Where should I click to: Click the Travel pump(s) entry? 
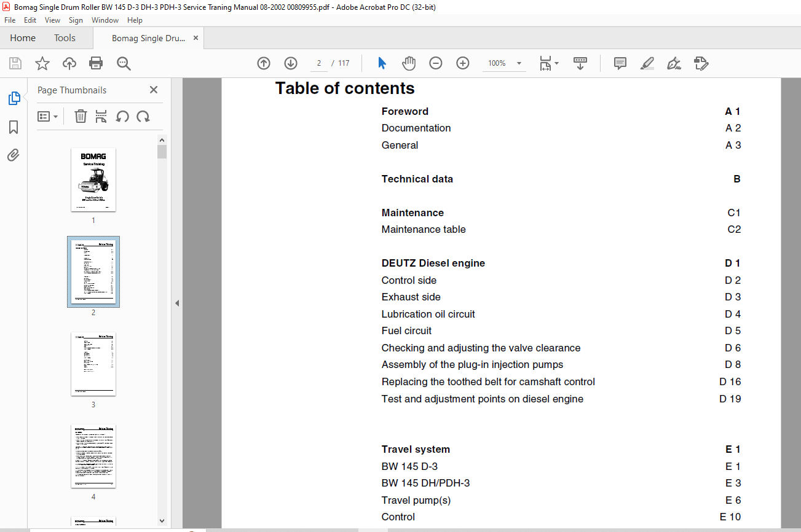coord(416,500)
